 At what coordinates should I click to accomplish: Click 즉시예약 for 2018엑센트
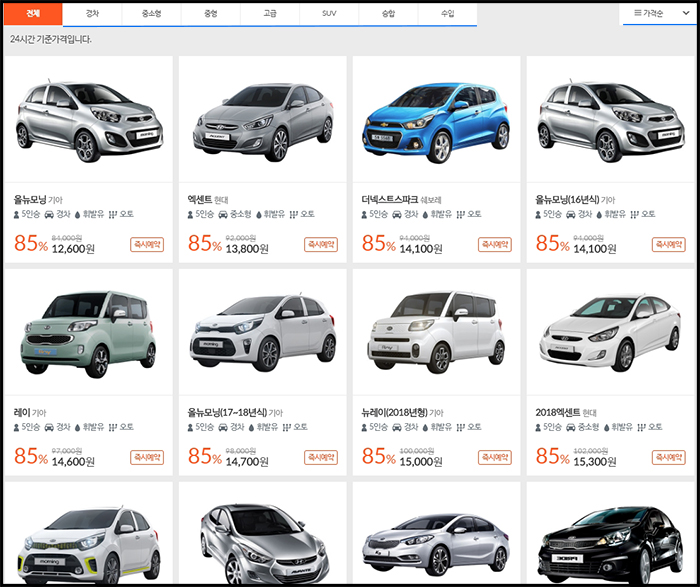pyautogui.click(x=669, y=458)
